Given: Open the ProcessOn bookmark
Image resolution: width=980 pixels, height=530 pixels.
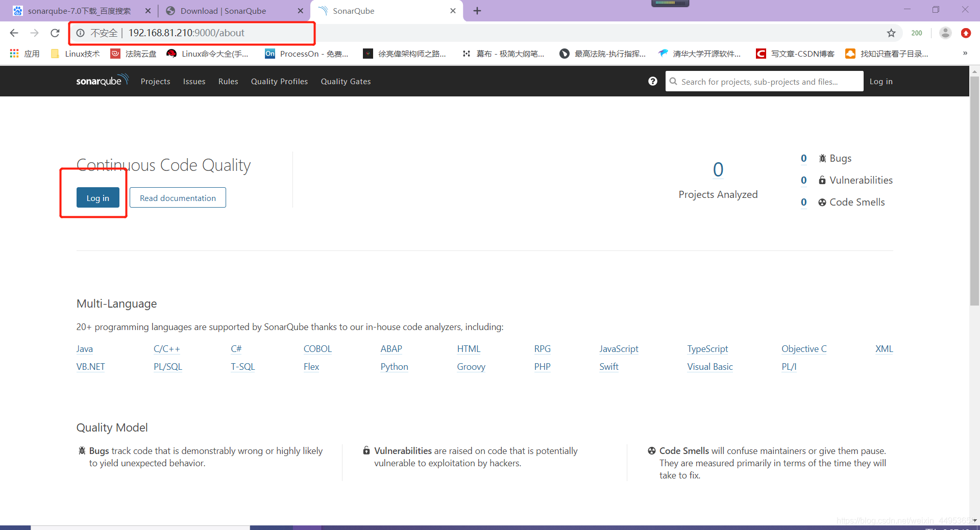Looking at the screenshot, I should [307, 54].
